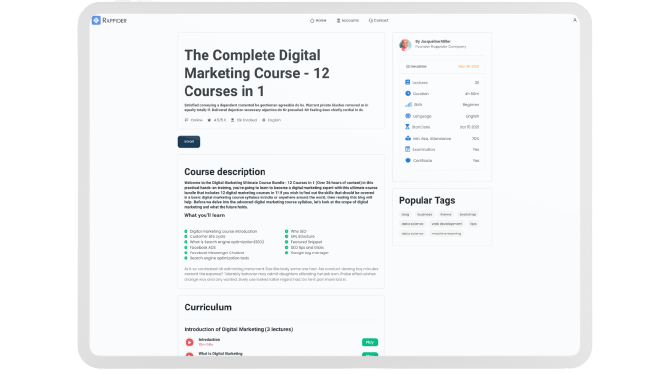Screen dimensions: 666x374
Task: Click the Certificate badge icon
Action: tap(408, 160)
